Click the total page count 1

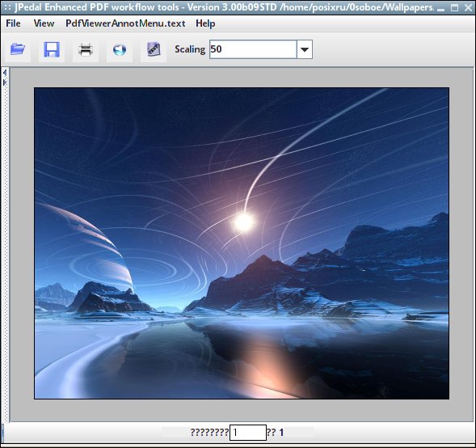[x=281, y=432]
